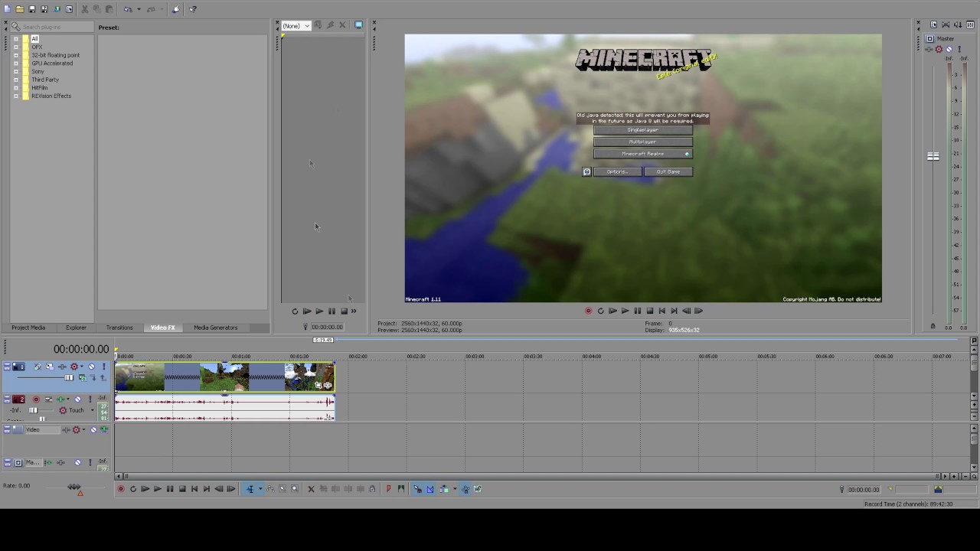Toggle Enable Snapping in timeline toolbar
The height and width of the screenshot is (551, 980).
pos(417,489)
